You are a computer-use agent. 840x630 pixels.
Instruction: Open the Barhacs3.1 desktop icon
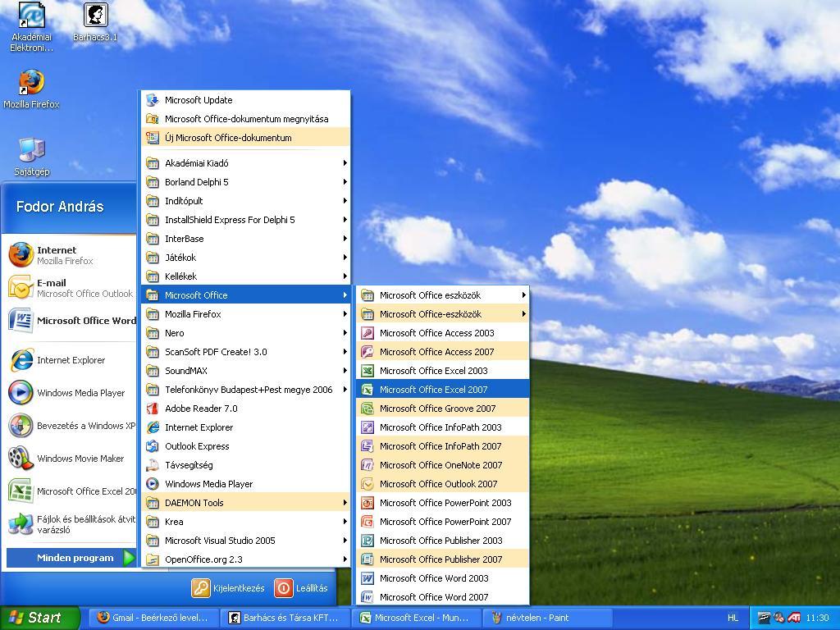click(96, 15)
